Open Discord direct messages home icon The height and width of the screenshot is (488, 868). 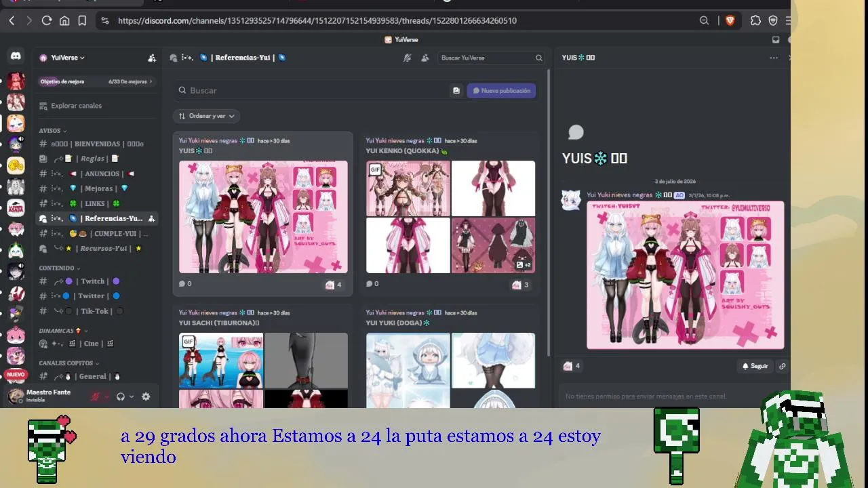tap(16, 57)
